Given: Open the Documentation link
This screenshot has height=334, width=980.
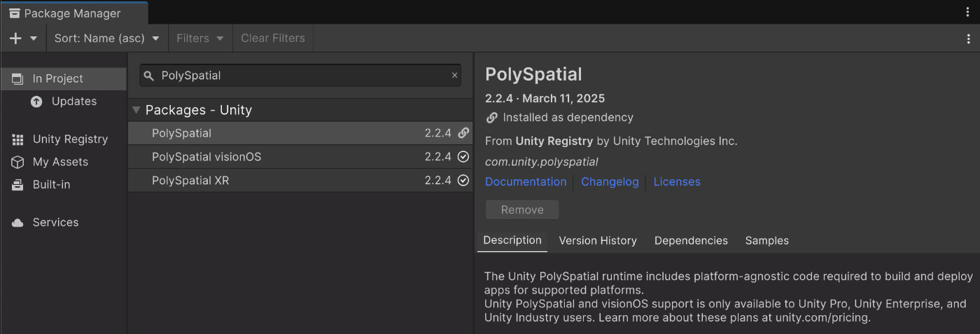Looking at the screenshot, I should click(526, 182).
